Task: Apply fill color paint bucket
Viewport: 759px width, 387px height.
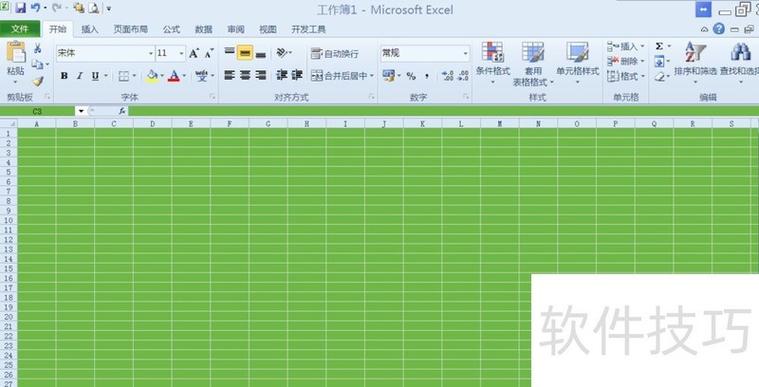Action: [152, 76]
